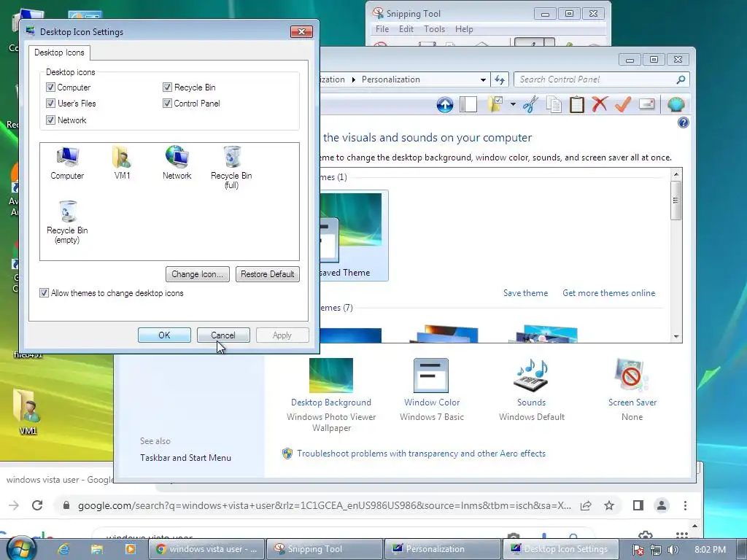The image size is (747, 560).
Task: Open the address bar history dropdown
Action: click(483, 79)
